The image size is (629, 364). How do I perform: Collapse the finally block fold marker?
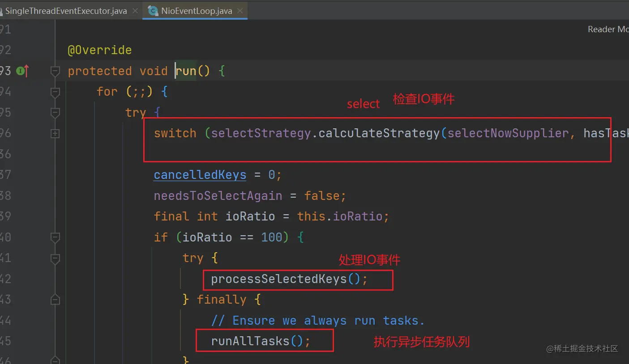55,299
